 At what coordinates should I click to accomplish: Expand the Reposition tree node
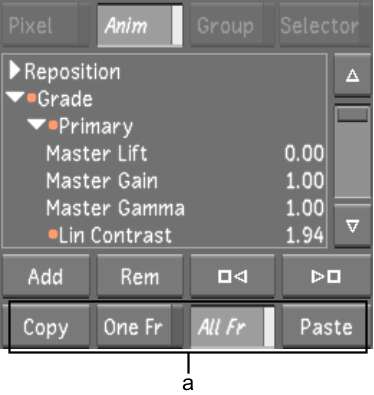[x=15, y=70]
